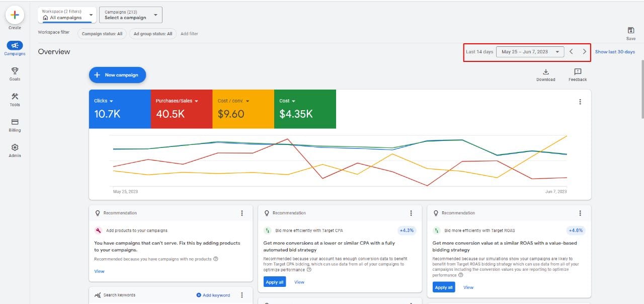This screenshot has height=304, width=644.
Task: Open the Goals trophy icon
Action: [x=15, y=71]
